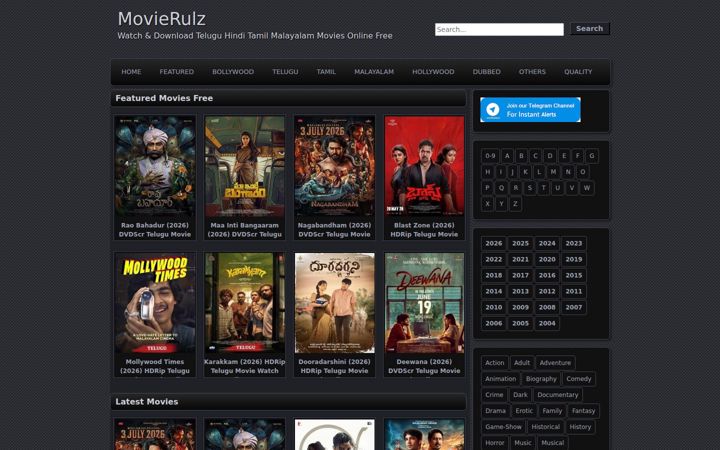Open the Maa Inti Bangaaram poster
The image size is (720, 450).
coord(245,166)
